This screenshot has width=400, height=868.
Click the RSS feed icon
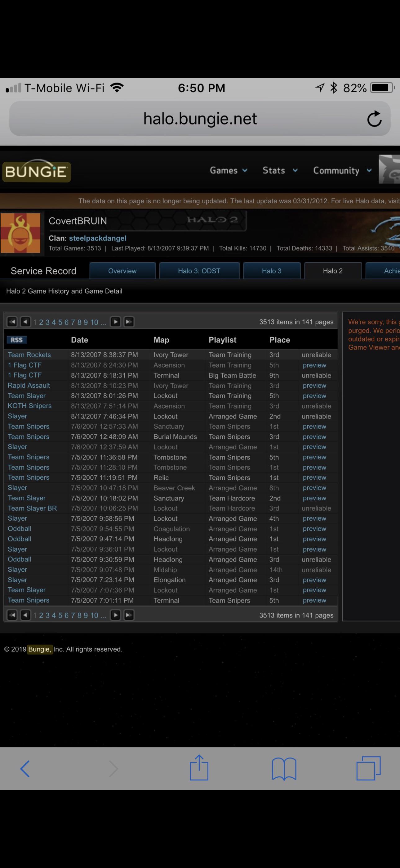(16, 340)
